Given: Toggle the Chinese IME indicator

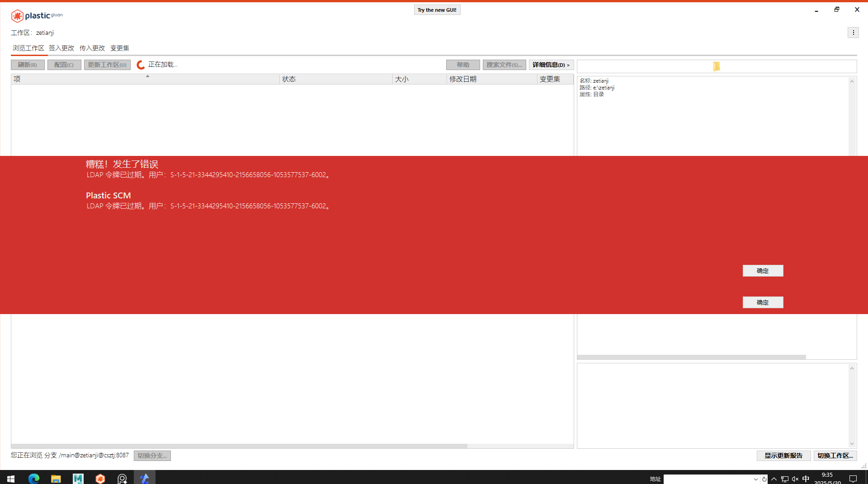Looking at the screenshot, I should (806, 479).
